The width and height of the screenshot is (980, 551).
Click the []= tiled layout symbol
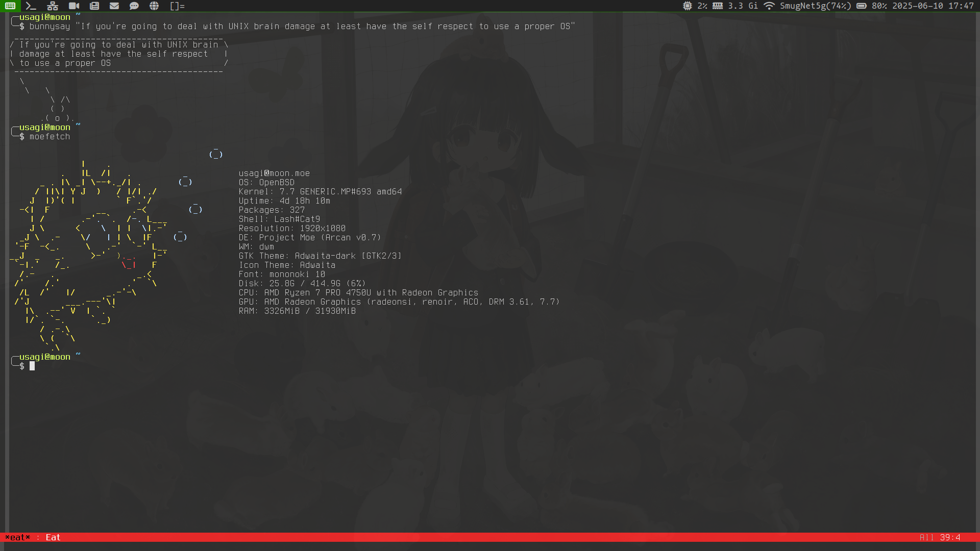[x=177, y=6]
